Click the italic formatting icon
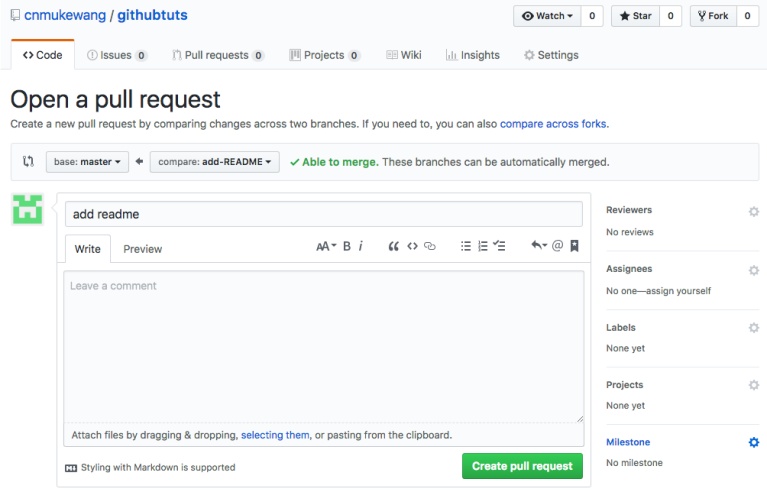The image size is (767, 492). tap(361, 246)
